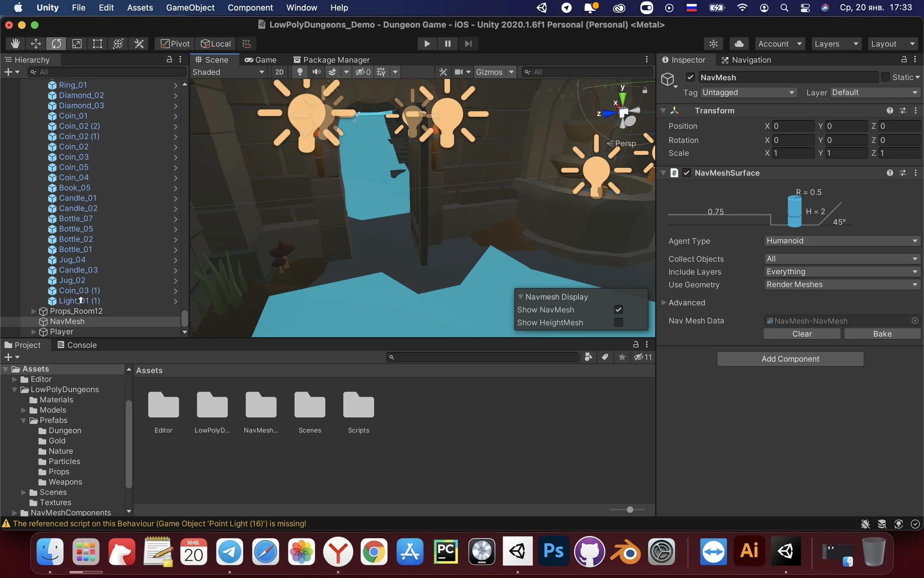This screenshot has width=924, height=578.
Task: Disable NavMeshSurface component checkbox
Action: click(687, 173)
